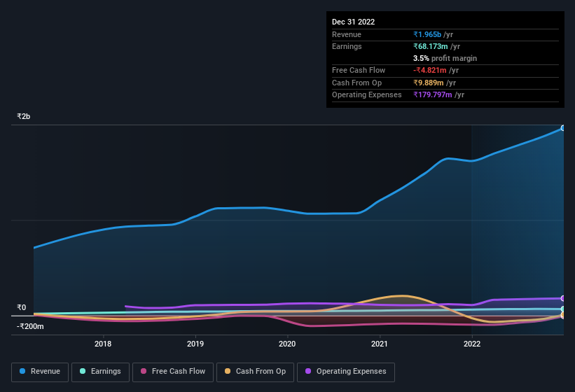Click the Earnings teal endpoint marker

[563, 309]
